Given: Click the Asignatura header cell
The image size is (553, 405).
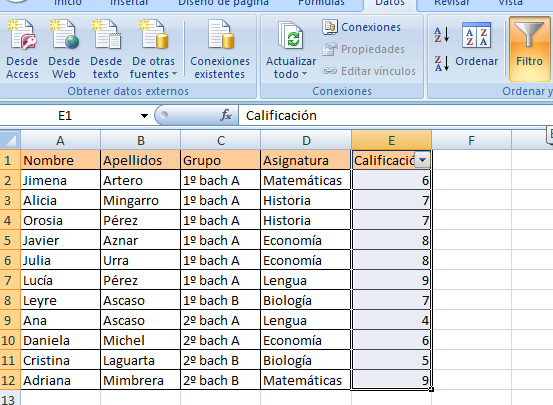Looking at the screenshot, I should [306, 161].
